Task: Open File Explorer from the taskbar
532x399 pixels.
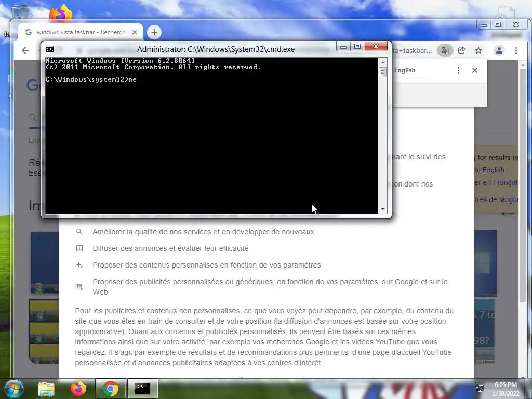Action: coord(46,389)
